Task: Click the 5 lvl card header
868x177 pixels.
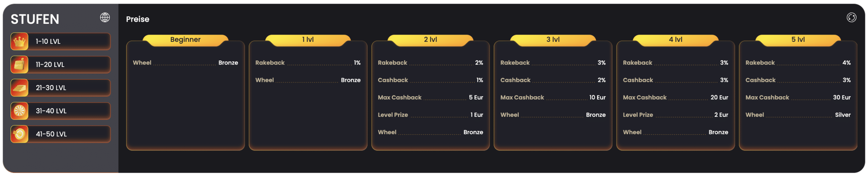Action: (x=798, y=40)
